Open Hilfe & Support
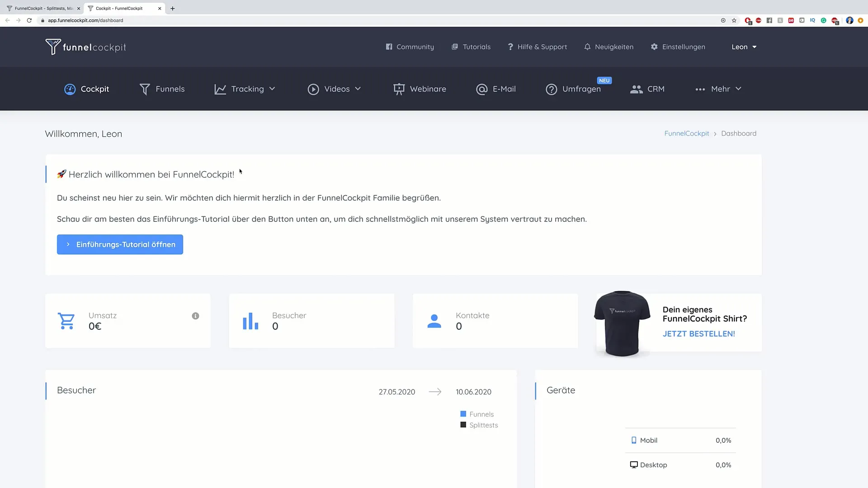868x488 pixels. [537, 47]
